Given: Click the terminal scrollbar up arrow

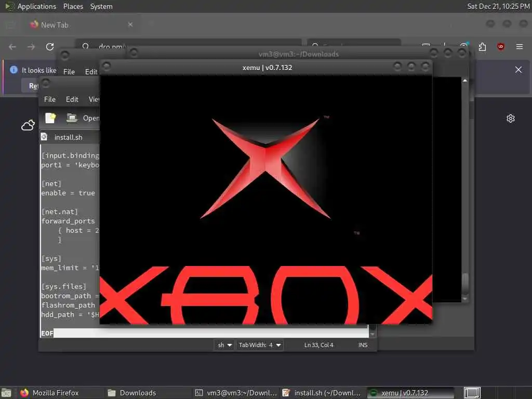Looking at the screenshot, I should 465,81.
